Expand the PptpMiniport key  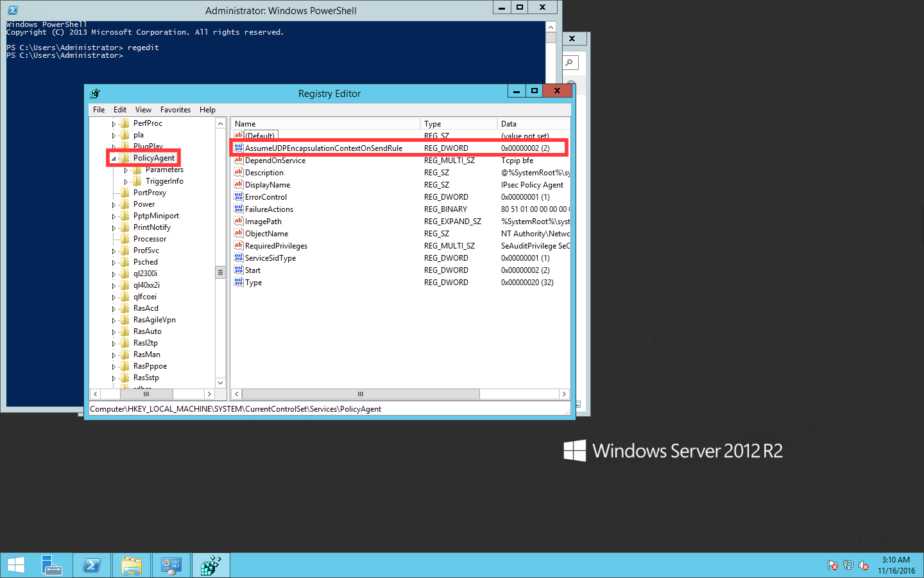click(114, 216)
